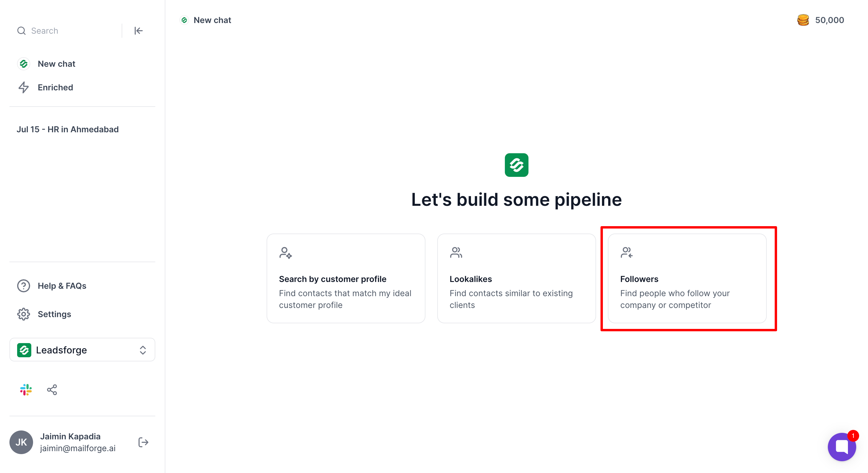The width and height of the screenshot is (868, 473).
Task: Click the green Leadsforge logo above headline
Action: [x=516, y=165]
